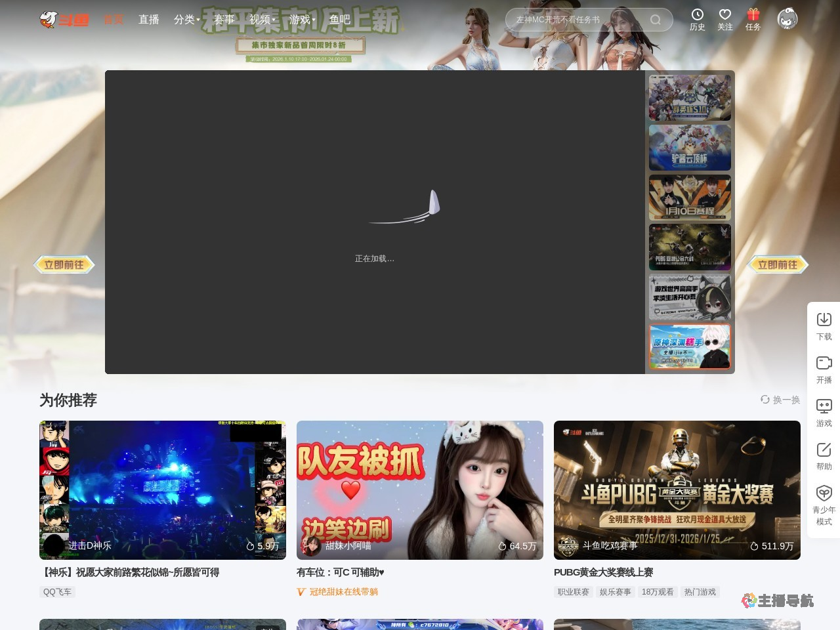Screen dimensions: 840x630
Task: Open the 鱼吧 community menu item
Action: point(339,20)
